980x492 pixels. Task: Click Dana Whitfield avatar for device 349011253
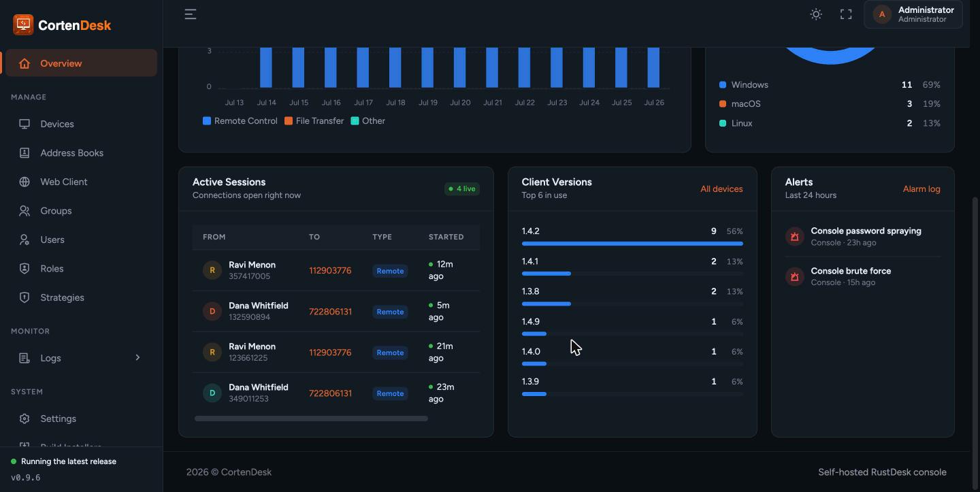[212, 393]
